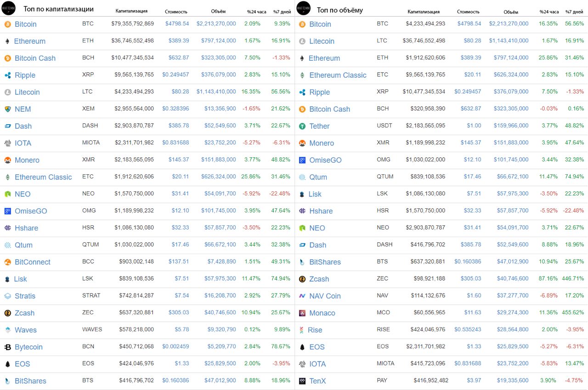This screenshot has width=588, height=390.
Task: Sort by %7 дней in Топ по объёму table
Action: point(574,11)
